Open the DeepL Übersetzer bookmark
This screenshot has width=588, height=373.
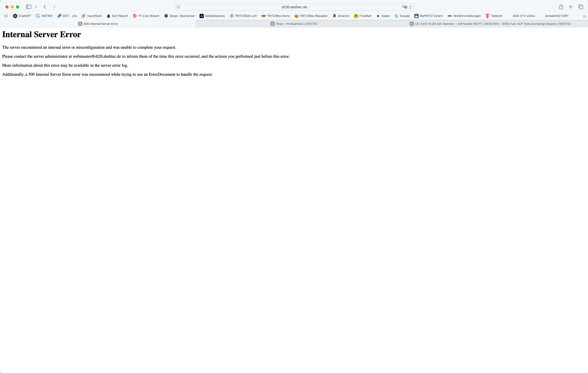tap(179, 16)
